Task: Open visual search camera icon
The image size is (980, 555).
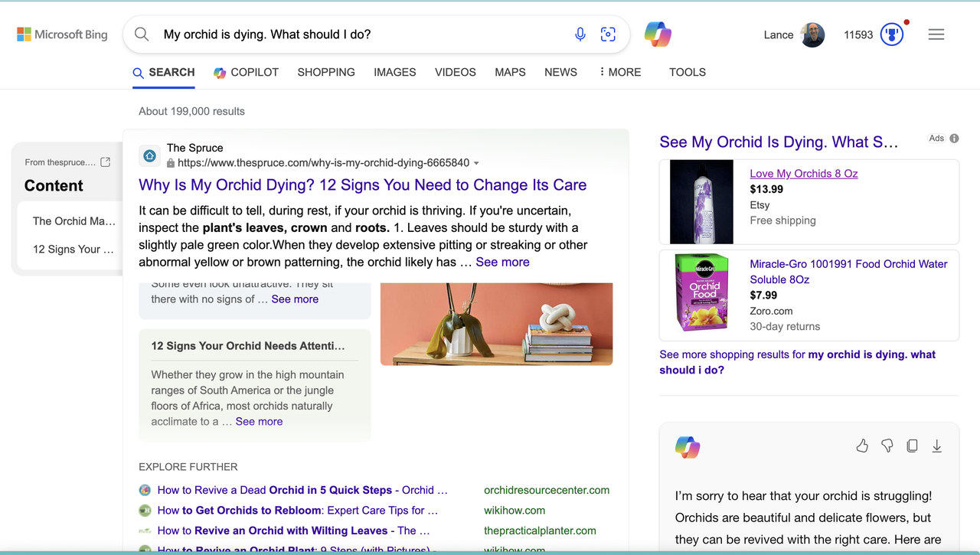Action: pos(608,34)
